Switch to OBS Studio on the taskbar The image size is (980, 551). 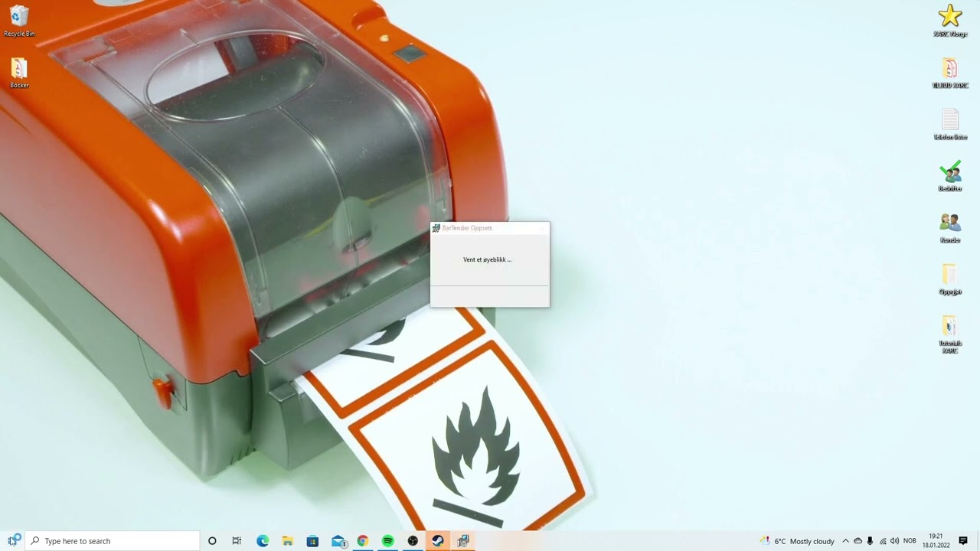point(413,541)
